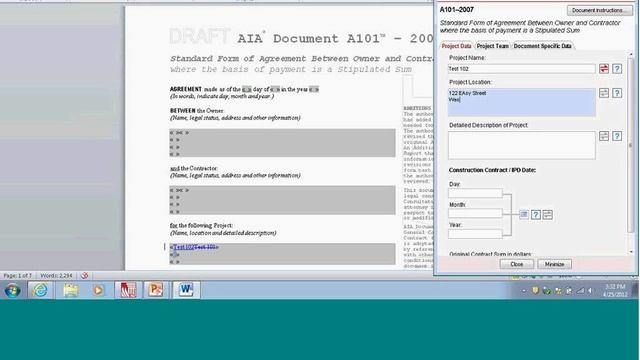Screen dimensions: 640x360
Task: Click the Year input field
Action: pyautogui.click(x=475, y=234)
